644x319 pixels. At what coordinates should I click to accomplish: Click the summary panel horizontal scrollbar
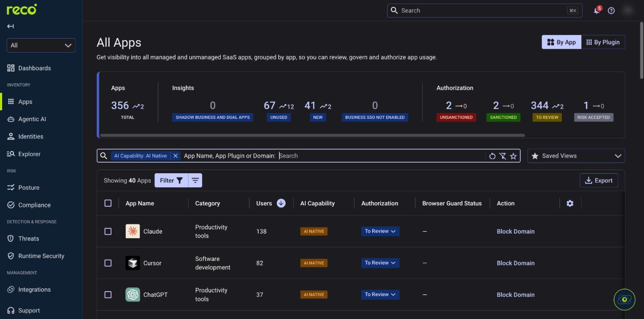[312, 135]
